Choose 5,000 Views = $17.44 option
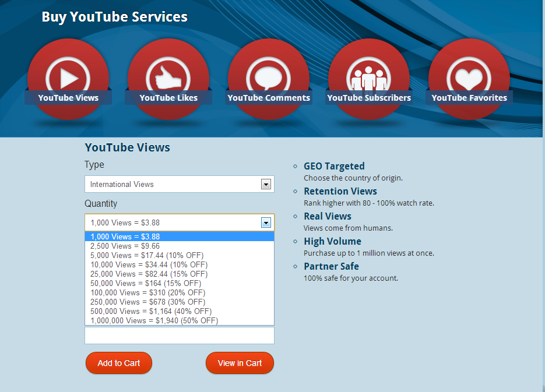This screenshot has height=392, width=545. (x=180, y=255)
